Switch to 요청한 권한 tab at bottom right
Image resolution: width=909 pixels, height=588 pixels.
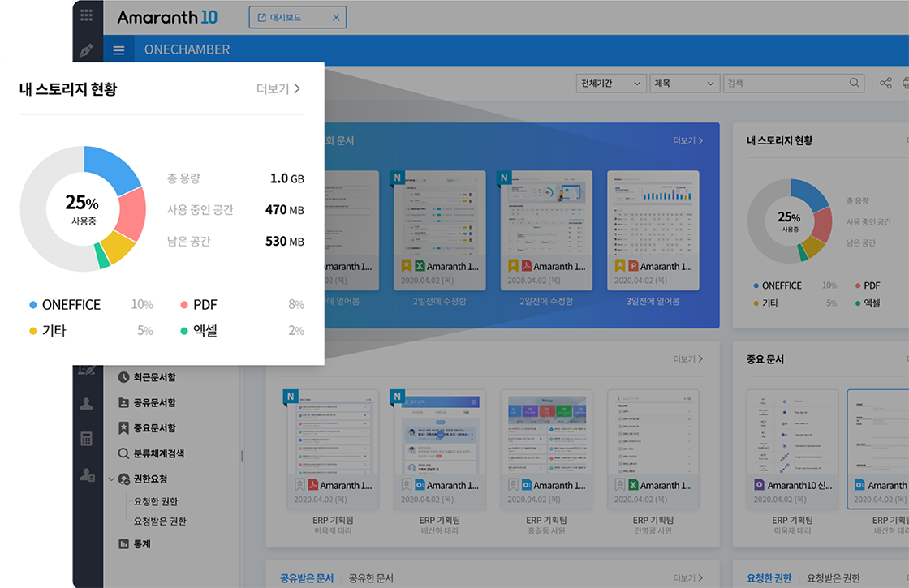[769, 578]
